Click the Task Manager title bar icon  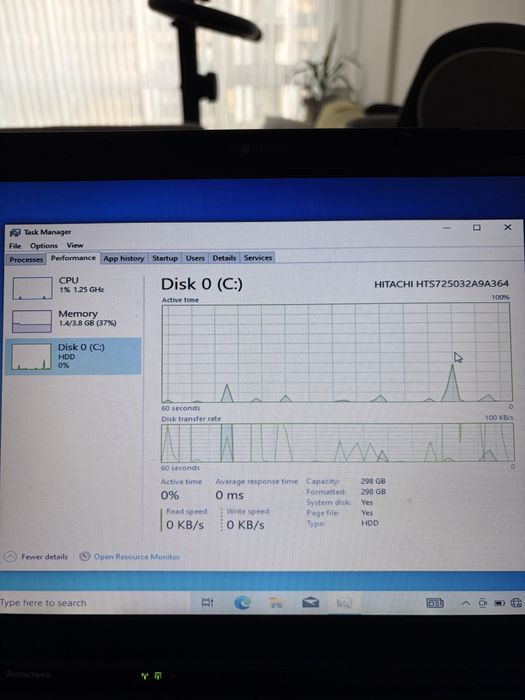pyautogui.click(x=15, y=233)
